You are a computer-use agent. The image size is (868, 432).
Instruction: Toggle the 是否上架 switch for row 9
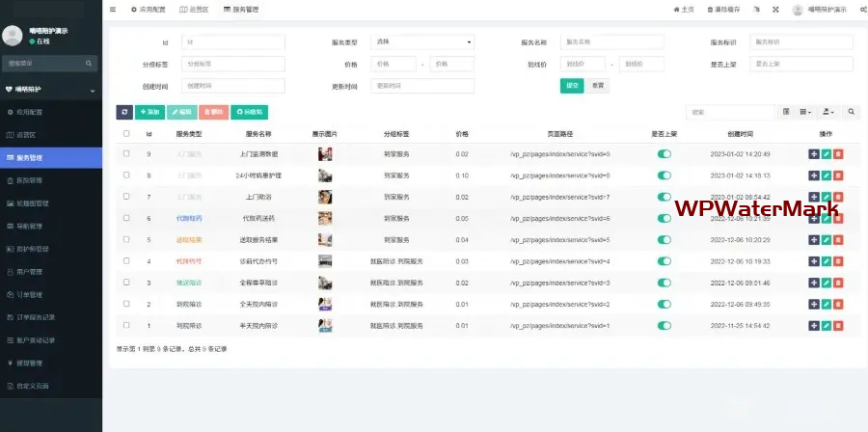(x=664, y=154)
